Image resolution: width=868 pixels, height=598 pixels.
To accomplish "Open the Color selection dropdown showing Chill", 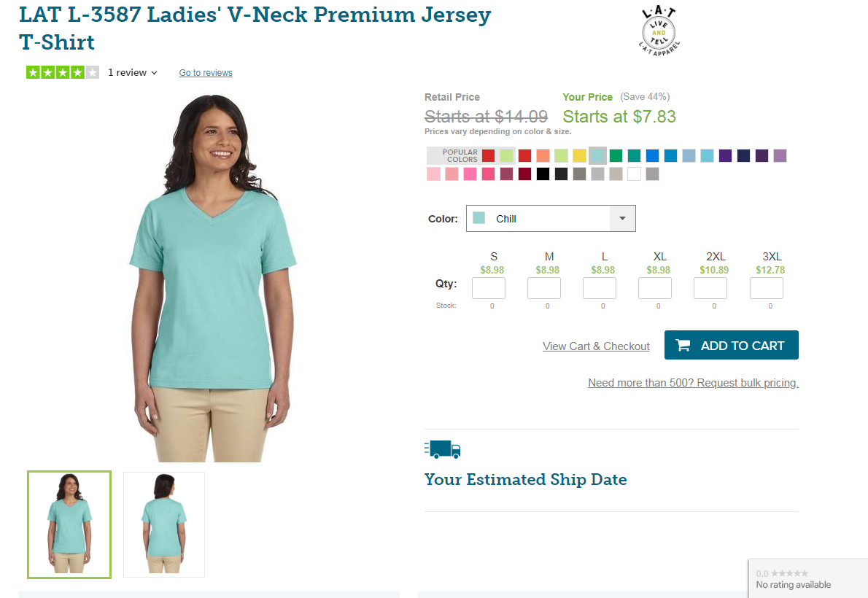I will pos(551,219).
